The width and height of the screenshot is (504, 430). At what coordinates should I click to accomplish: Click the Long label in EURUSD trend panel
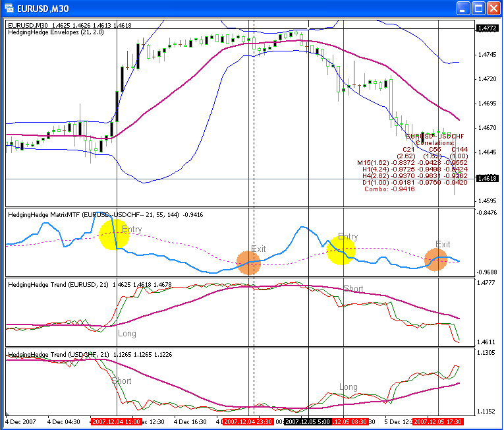tap(127, 334)
